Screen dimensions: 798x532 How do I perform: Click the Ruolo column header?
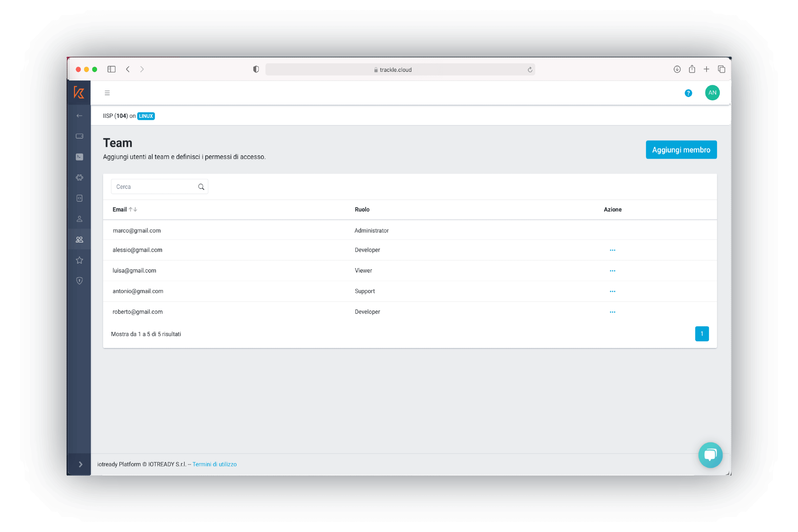click(362, 209)
